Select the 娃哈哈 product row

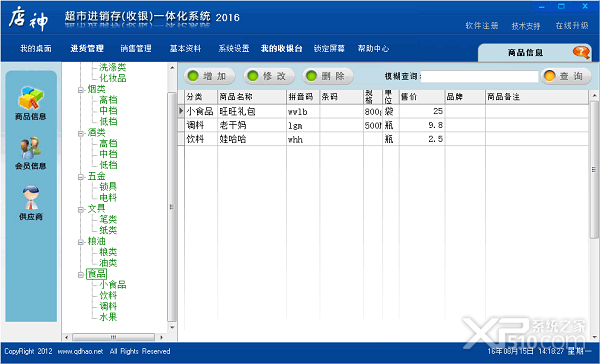(383, 139)
